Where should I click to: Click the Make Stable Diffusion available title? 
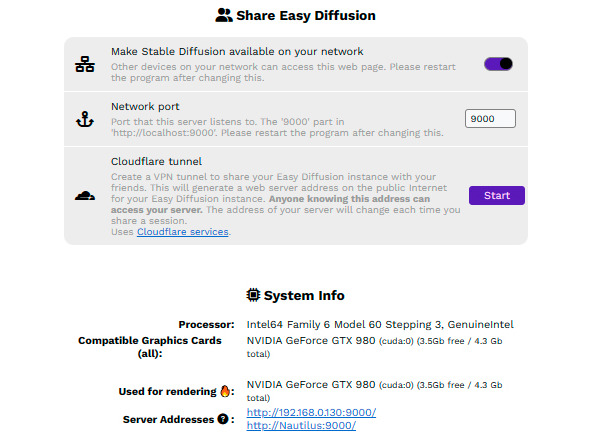237,51
